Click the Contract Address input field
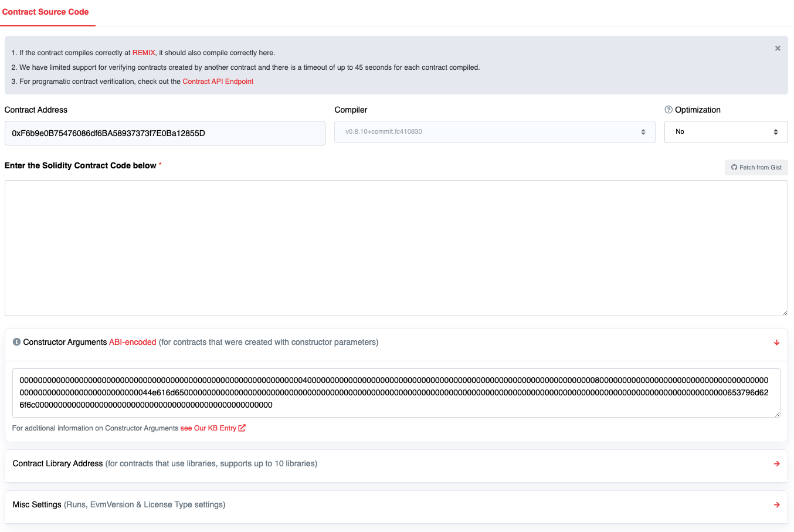Viewport: 794px width, 532px height. click(165, 133)
